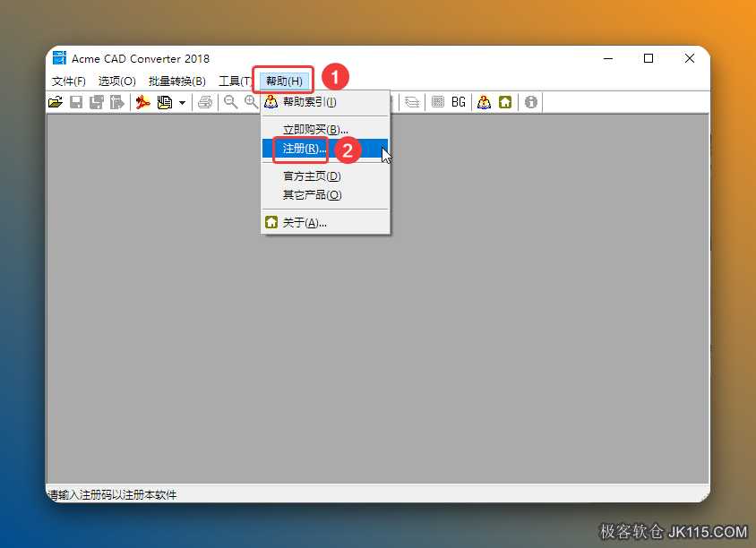Select 帮助索引(I) from the Help menu

[325, 102]
